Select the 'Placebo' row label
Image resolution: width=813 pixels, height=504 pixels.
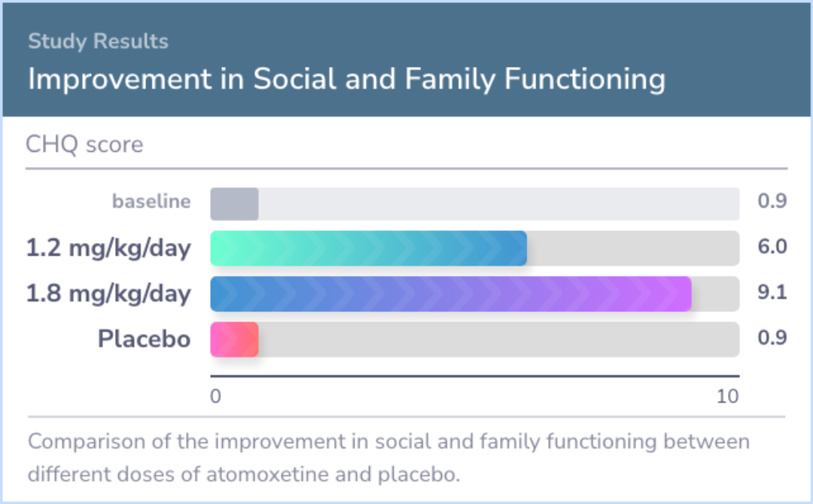click(144, 339)
